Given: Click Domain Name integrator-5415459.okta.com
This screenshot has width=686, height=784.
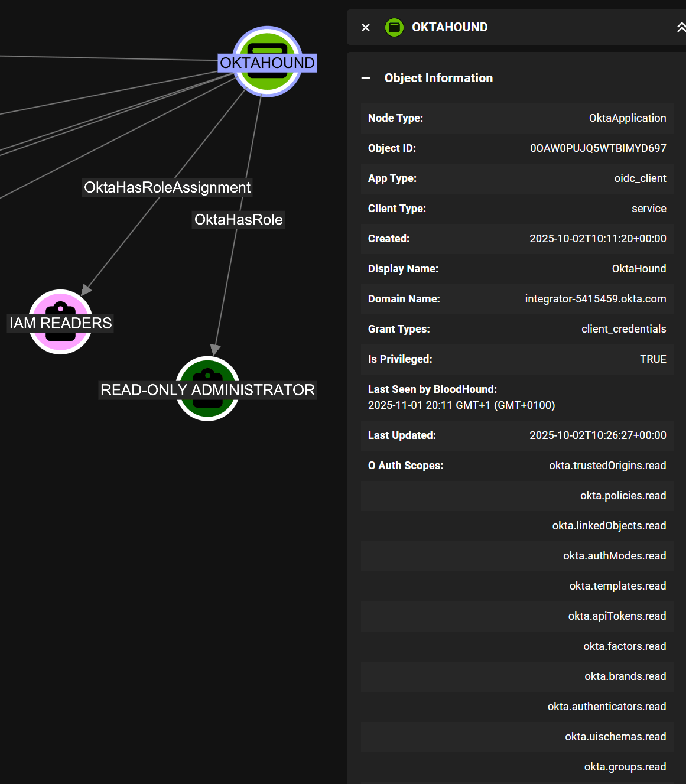Looking at the screenshot, I should tap(596, 299).
